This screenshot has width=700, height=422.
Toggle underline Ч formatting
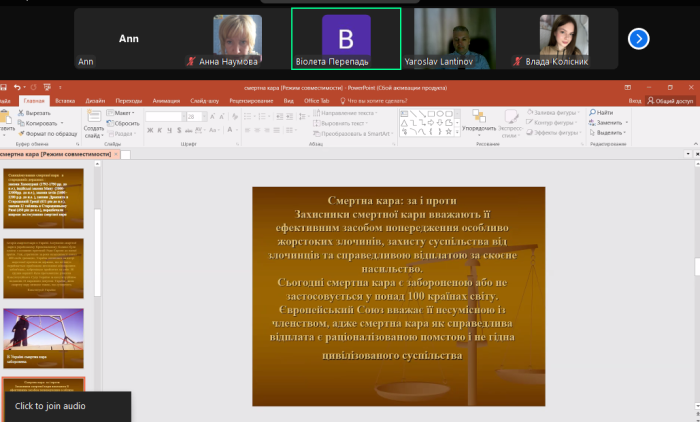point(168,131)
